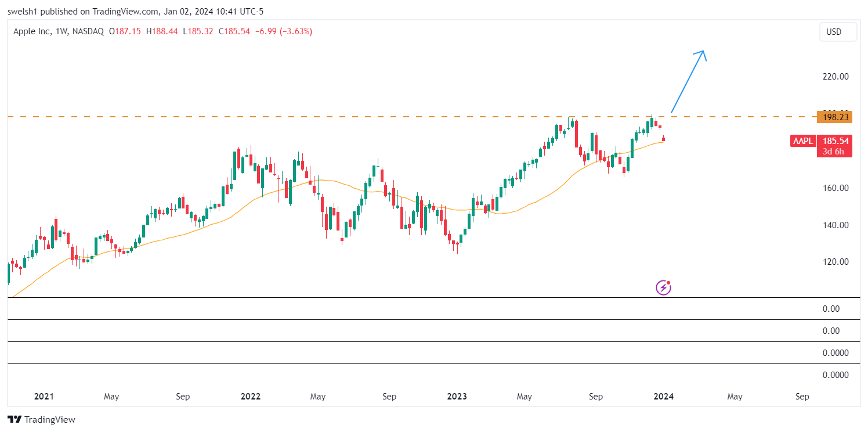
Task: Click the 2024 label on time axis
Action: (663, 397)
